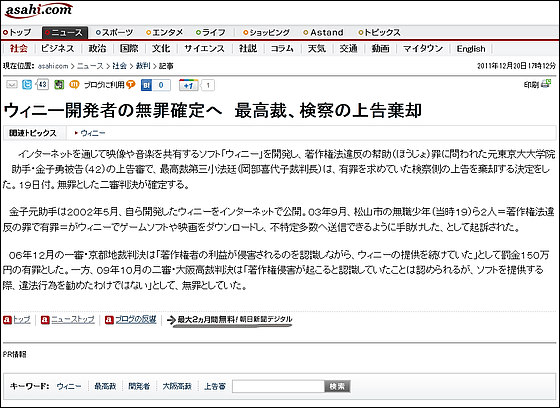This screenshot has height=408, width=560.
Task: Open the ショッピング main tab
Action: click(x=266, y=33)
